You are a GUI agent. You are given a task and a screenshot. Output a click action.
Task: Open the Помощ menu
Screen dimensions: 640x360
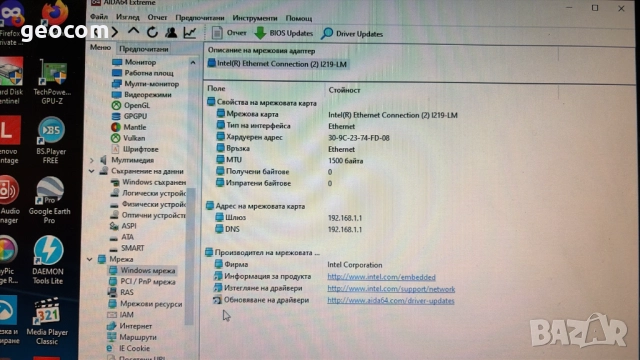pyautogui.click(x=299, y=18)
